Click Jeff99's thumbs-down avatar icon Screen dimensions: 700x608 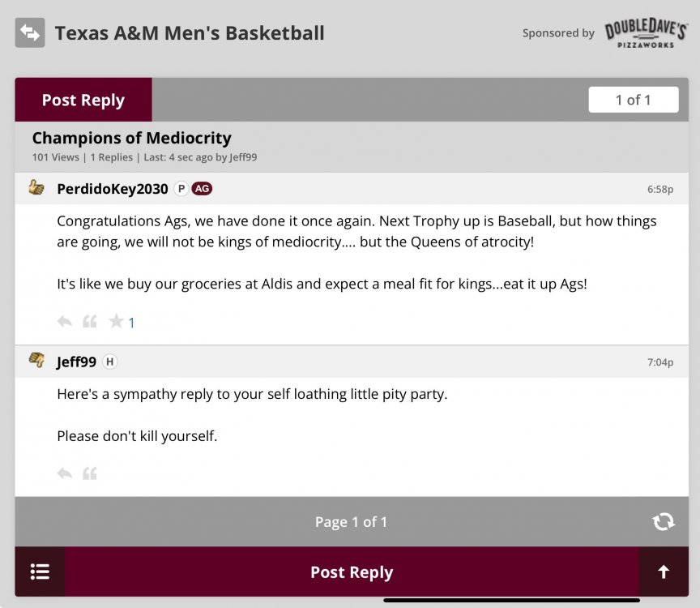[x=36, y=361]
